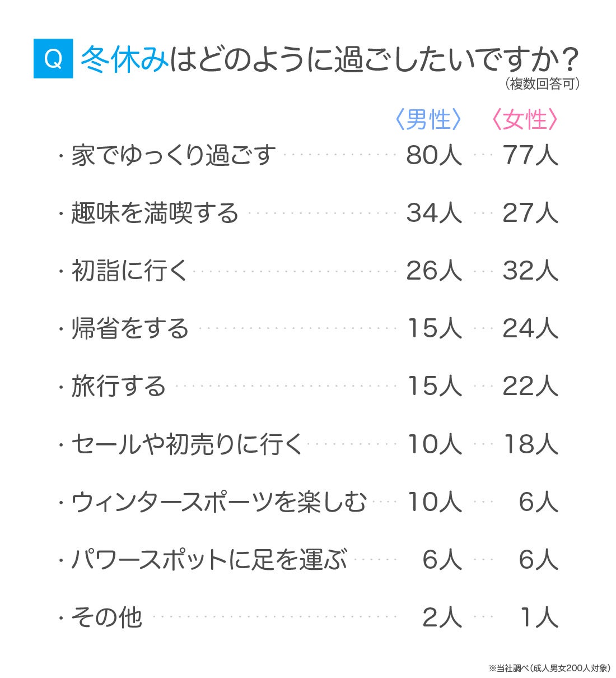616x678 pixels.
Task: Click the その他 row label
Action: pos(106,617)
